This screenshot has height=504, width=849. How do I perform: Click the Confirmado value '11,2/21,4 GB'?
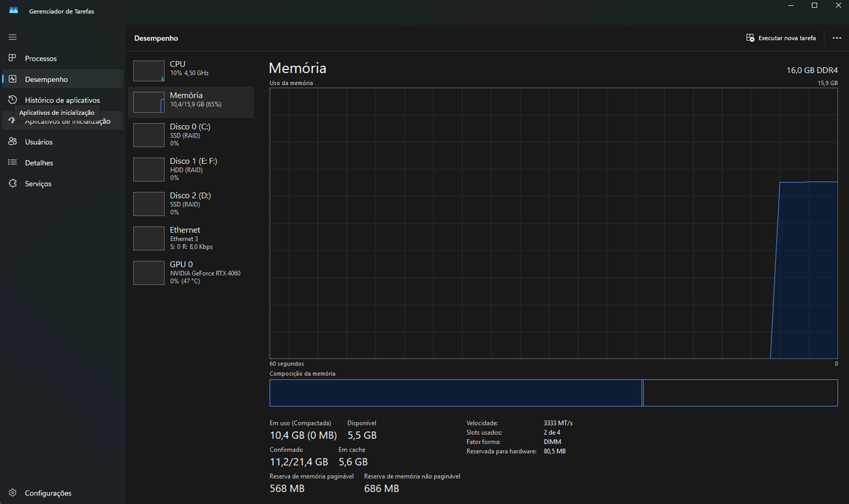pos(299,462)
